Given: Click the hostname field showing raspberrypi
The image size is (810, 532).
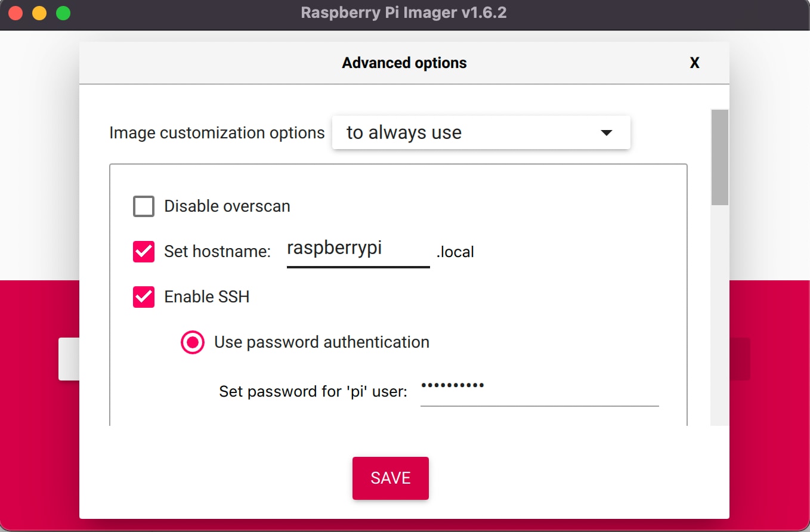Looking at the screenshot, I should coord(358,249).
